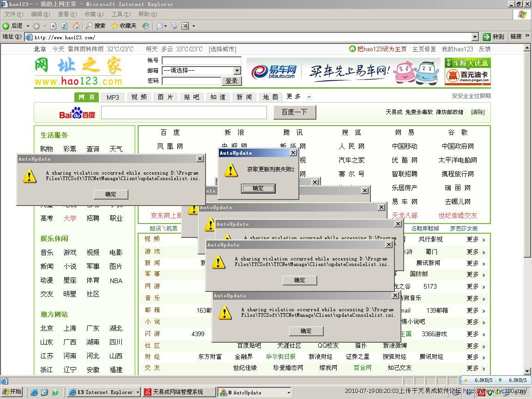
Task: Click into the Baidu search input field
Action: click(184, 112)
